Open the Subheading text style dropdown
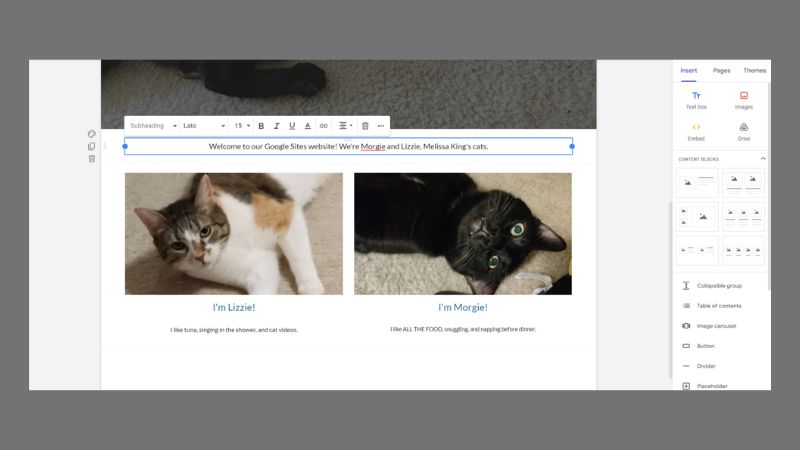Screen dimensions: 800x450 pyautogui.click(x=153, y=126)
